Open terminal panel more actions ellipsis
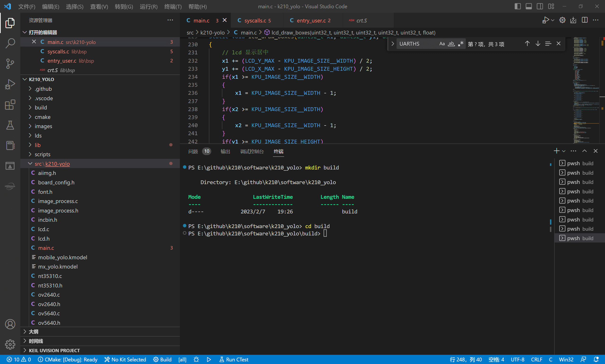The width and height of the screenshot is (605, 364). [x=573, y=151]
